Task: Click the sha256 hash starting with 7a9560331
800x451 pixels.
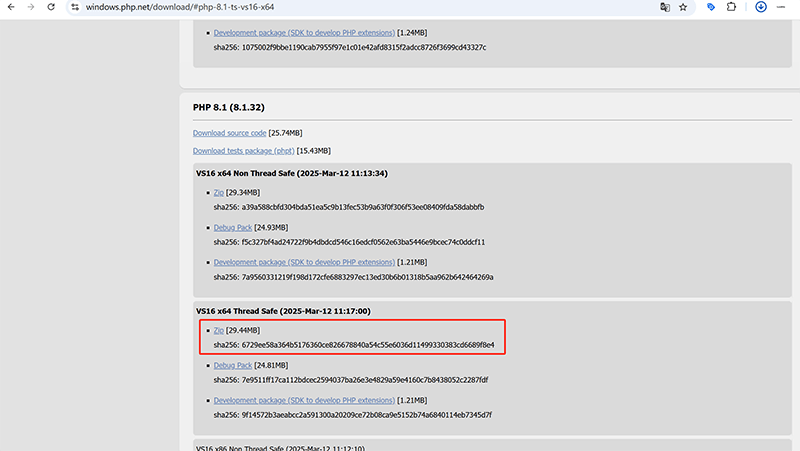Action: click(367, 277)
